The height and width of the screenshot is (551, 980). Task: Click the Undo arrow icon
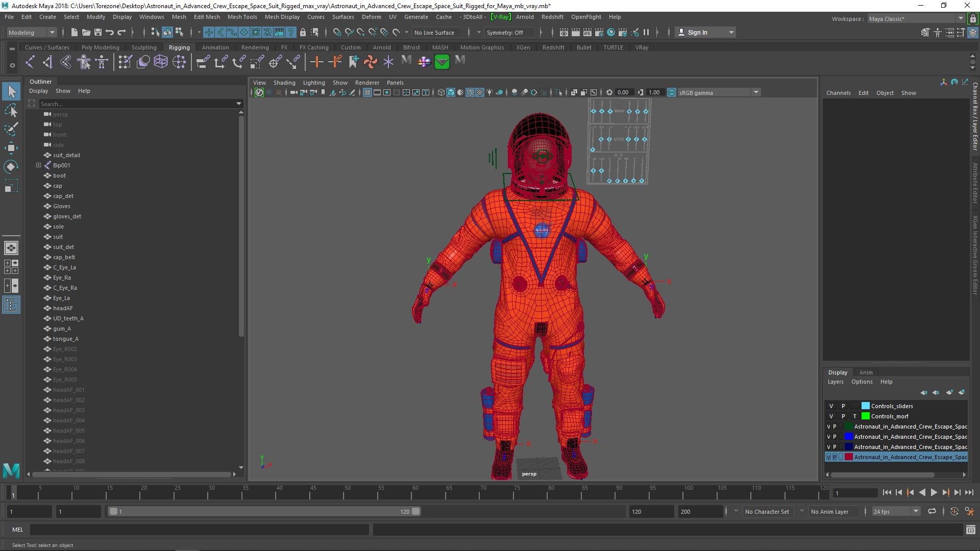pos(110,32)
